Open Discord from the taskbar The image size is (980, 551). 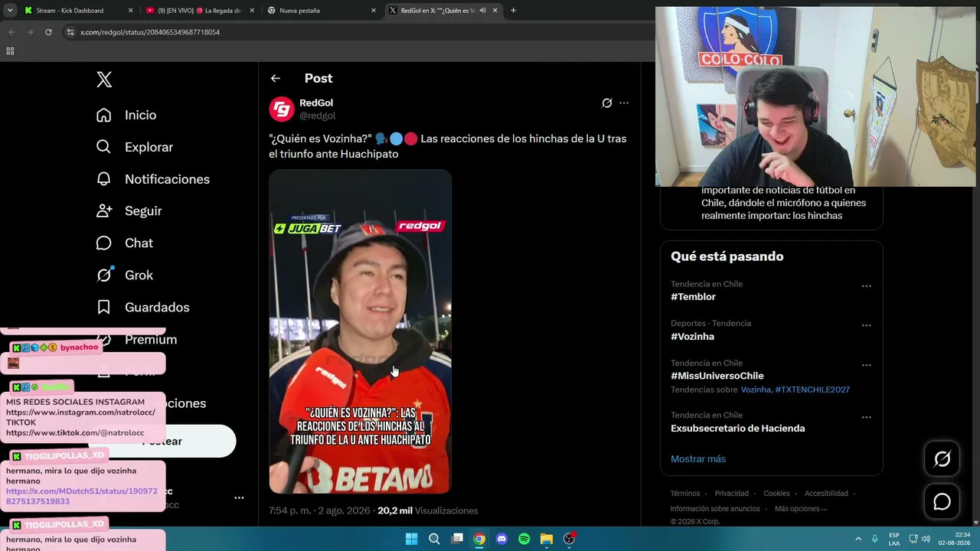[x=501, y=539]
